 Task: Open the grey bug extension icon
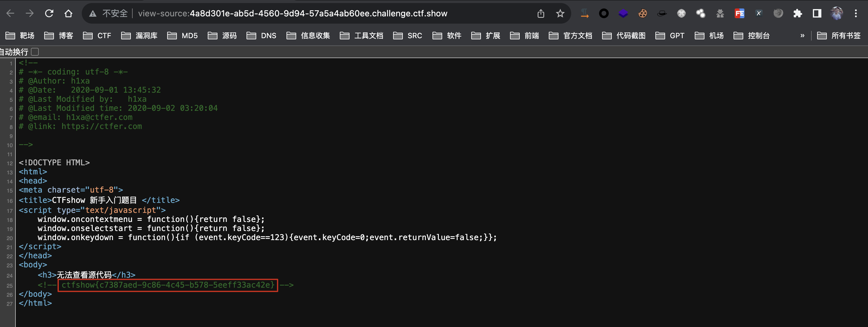click(x=720, y=13)
